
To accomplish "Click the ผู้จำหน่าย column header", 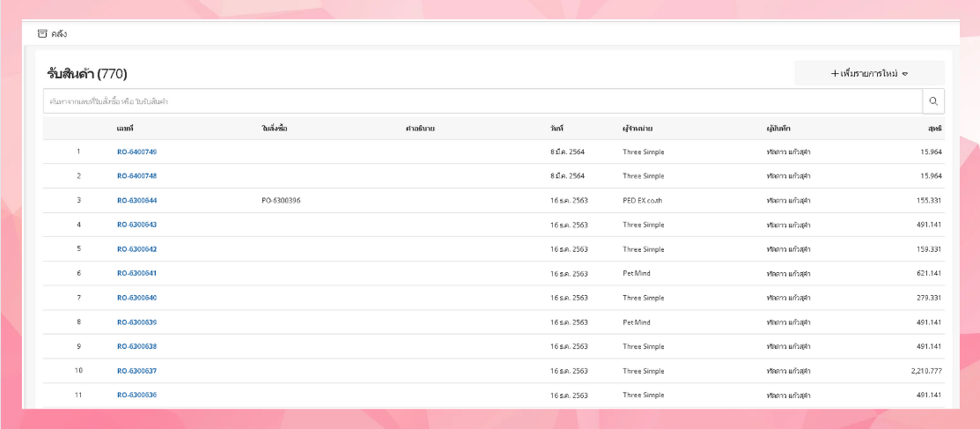I will 638,129.
